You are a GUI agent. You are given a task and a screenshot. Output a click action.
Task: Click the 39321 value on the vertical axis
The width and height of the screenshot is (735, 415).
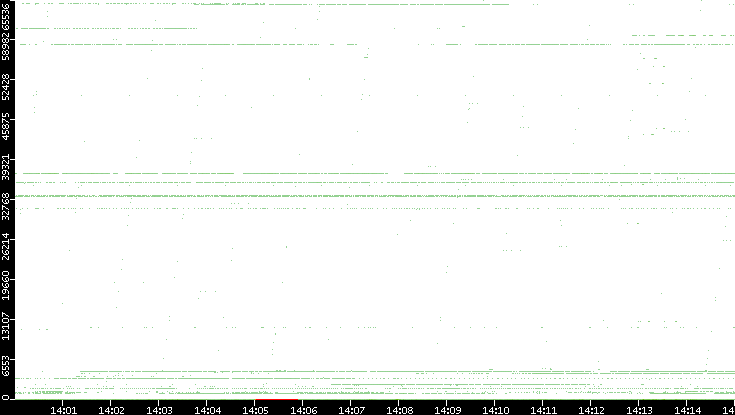pyautogui.click(x=6, y=166)
